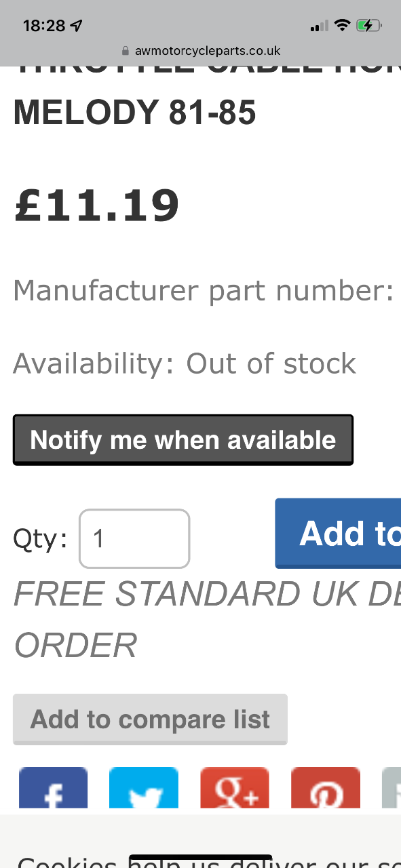This screenshot has width=401, height=868.
Task: Click the blue Add to cart button
Action: 338,534
